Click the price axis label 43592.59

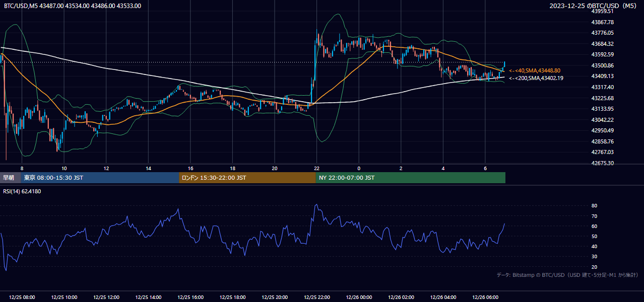click(602, 54)
